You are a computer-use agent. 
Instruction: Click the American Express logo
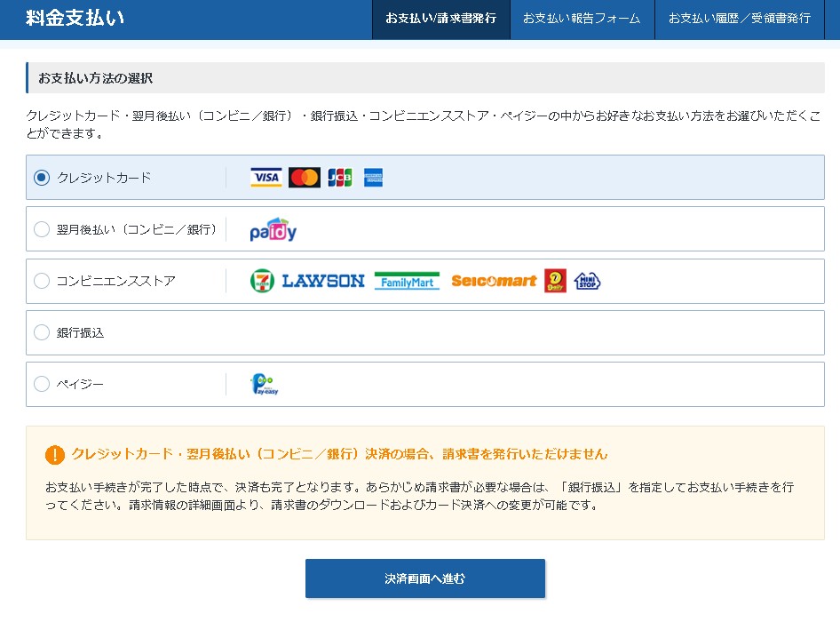pyautogui.click(x=373, y=178)
